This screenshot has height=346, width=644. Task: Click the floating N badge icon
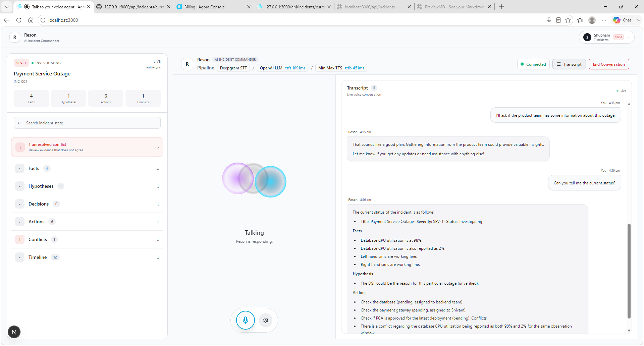pos(14,332)
